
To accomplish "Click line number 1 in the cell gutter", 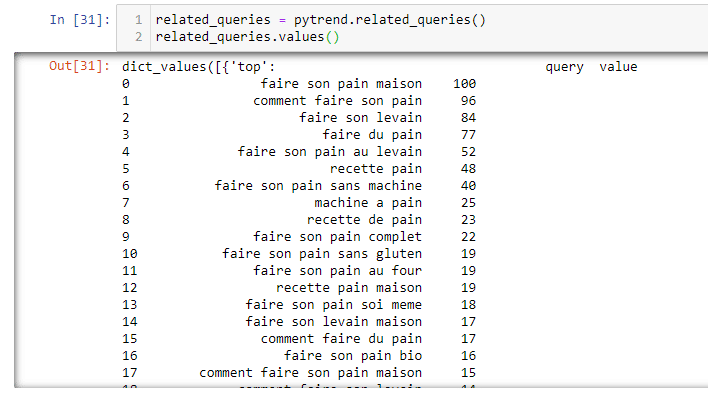I will pyautogui.click(x=137, y=20).
